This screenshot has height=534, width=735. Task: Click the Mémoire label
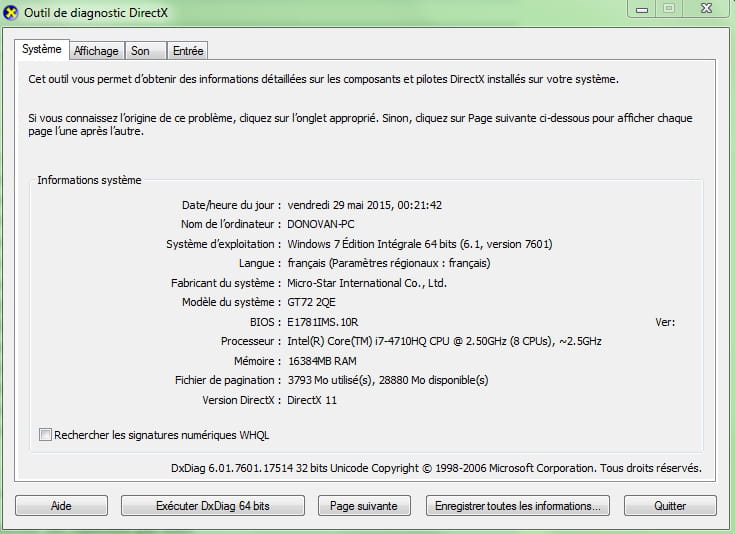257,361
